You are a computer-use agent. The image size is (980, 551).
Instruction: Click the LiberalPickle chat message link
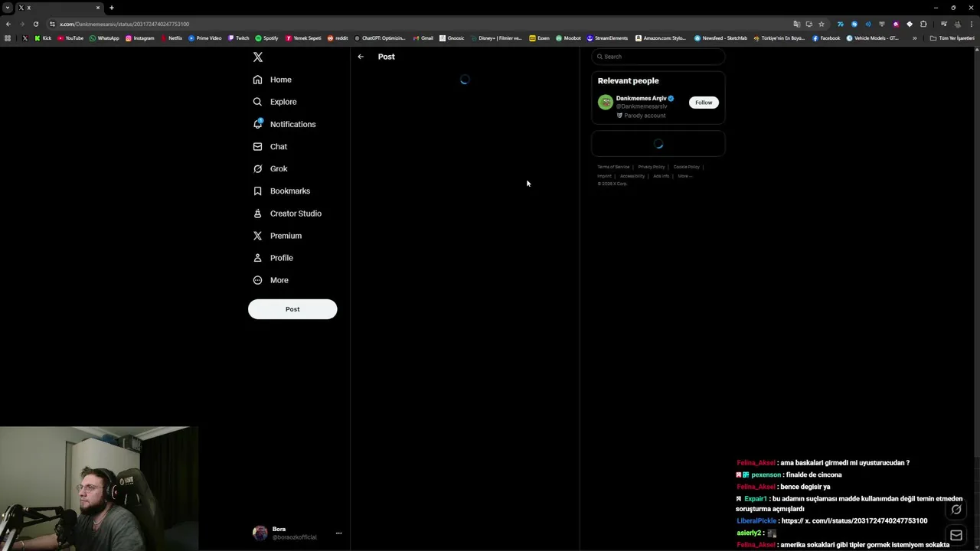click(854, 521)
